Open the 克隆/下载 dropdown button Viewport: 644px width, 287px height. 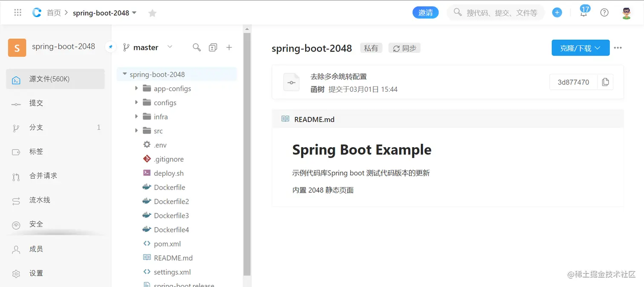point(581,48)
